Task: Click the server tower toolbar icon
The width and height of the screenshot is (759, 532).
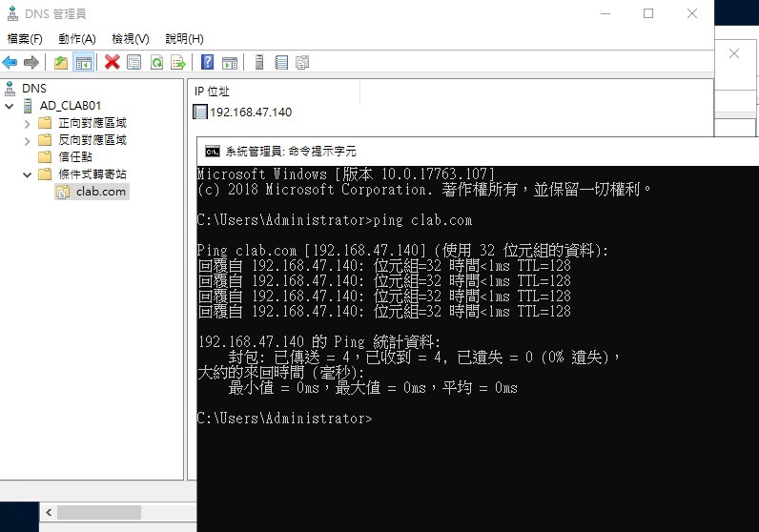Action: (x=259, y=62)
